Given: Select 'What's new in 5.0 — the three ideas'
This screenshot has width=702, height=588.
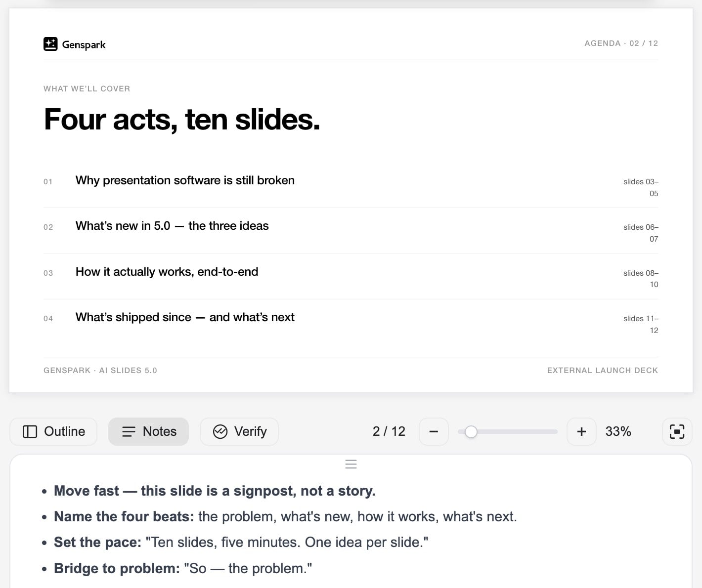Looking at the screenshot, I should coord(172,226).
